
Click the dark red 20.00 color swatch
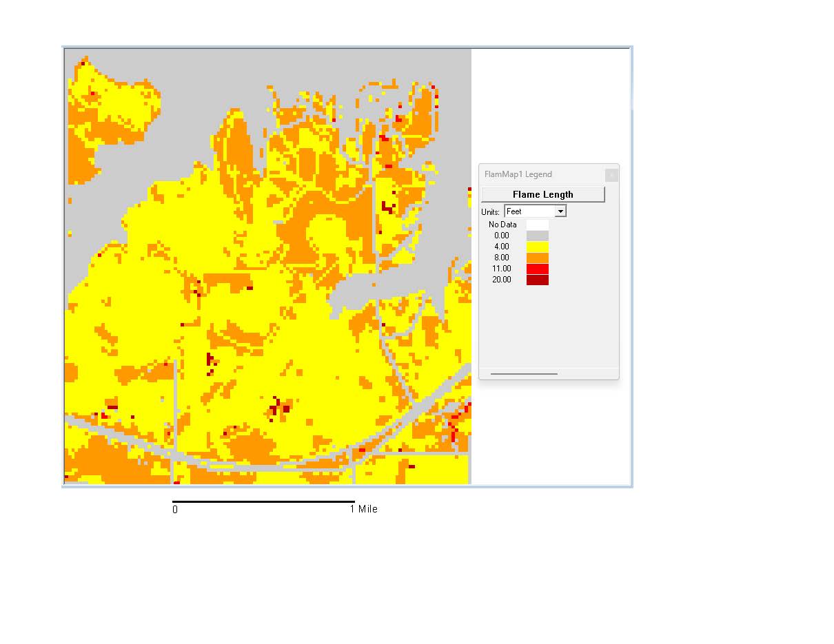click(537, 279)
